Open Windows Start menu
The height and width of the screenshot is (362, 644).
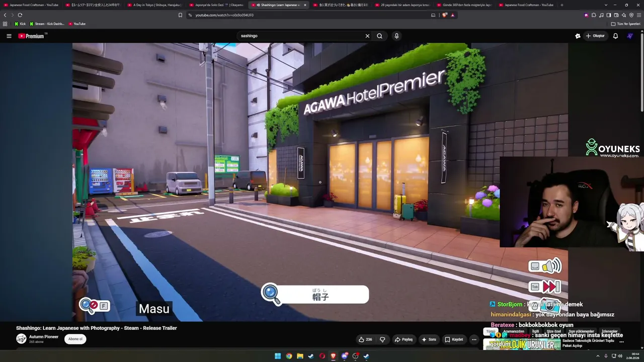pos(278,356)
